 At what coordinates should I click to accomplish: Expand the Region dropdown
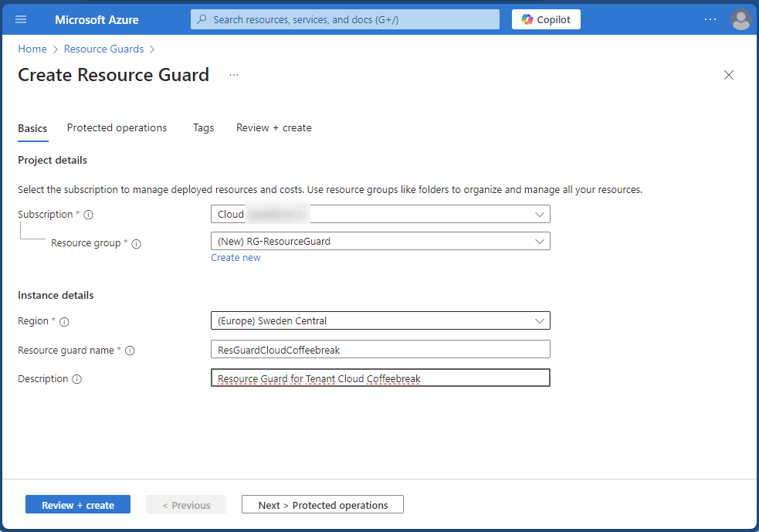click(x=381, y=320)
